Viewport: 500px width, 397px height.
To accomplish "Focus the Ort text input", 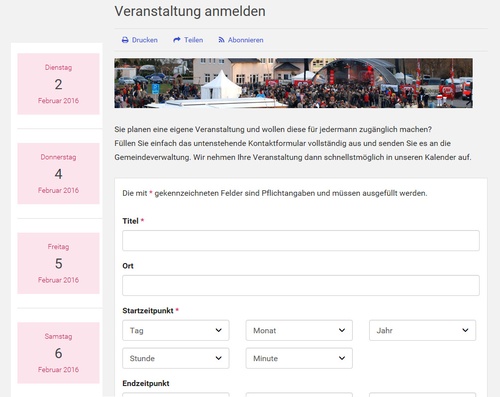I will click(x=301, y=285).
